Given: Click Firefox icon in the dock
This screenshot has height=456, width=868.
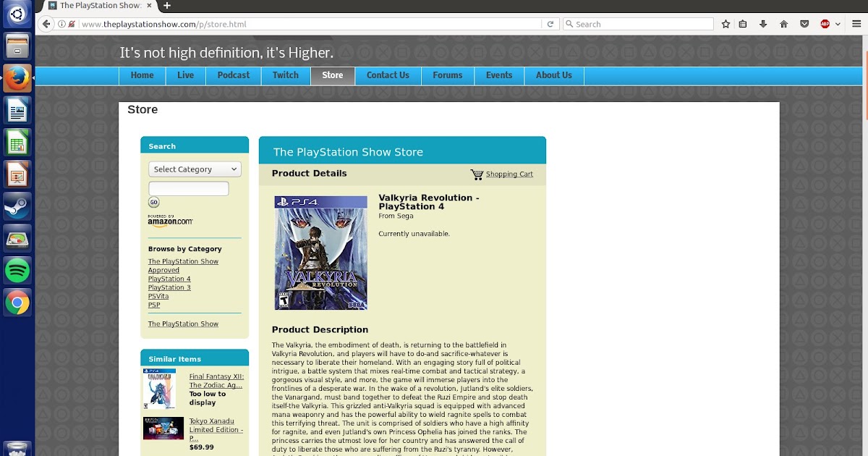Looking at the screenshot, I should [x=17, y=78].
